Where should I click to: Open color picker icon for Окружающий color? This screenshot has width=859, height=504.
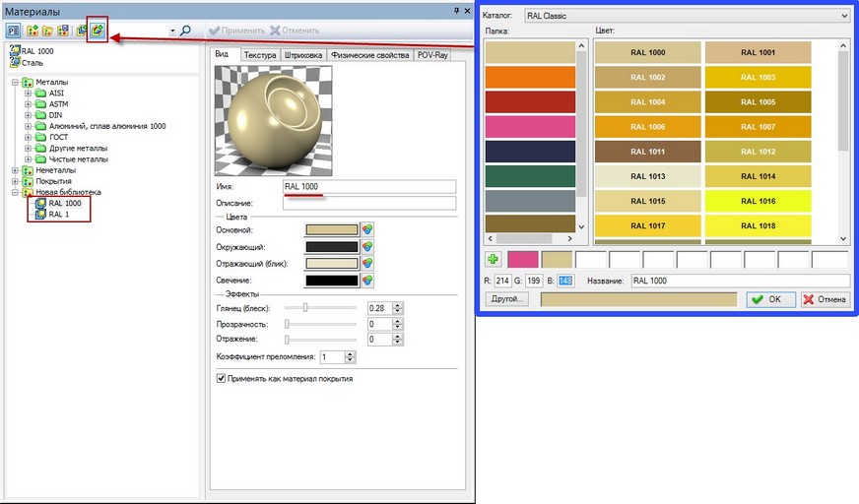point(367,247)
